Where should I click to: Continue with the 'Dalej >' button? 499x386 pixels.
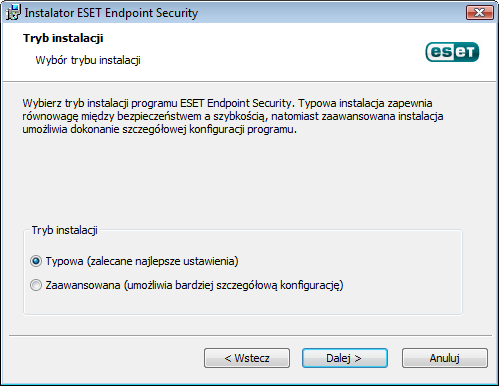pyautogui.click(x=345, y=358)
